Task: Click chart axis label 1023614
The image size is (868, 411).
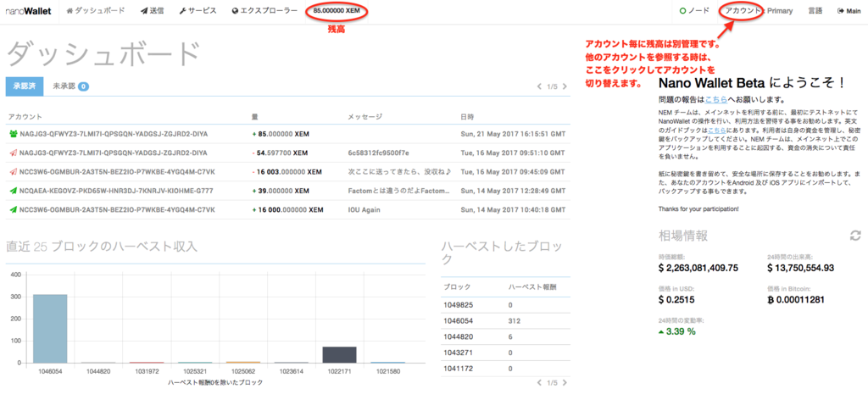Action: point(292,372)
